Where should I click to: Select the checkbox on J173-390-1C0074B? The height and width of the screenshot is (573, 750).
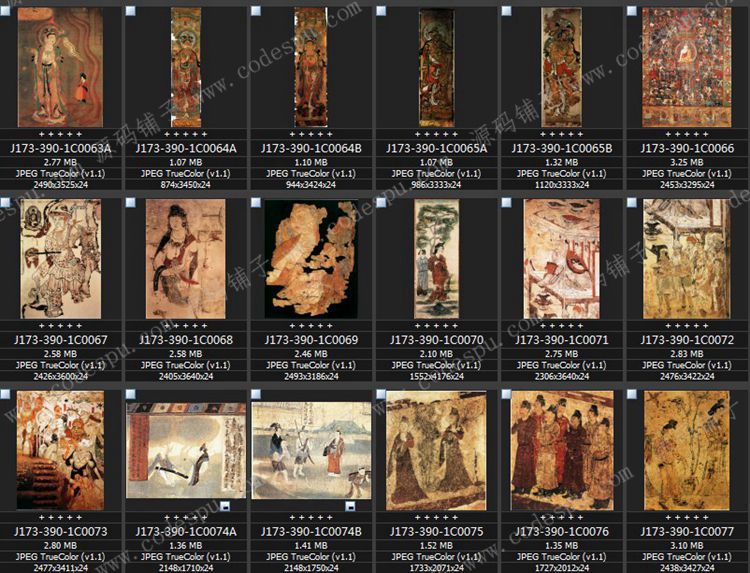[x=256, y=394]
